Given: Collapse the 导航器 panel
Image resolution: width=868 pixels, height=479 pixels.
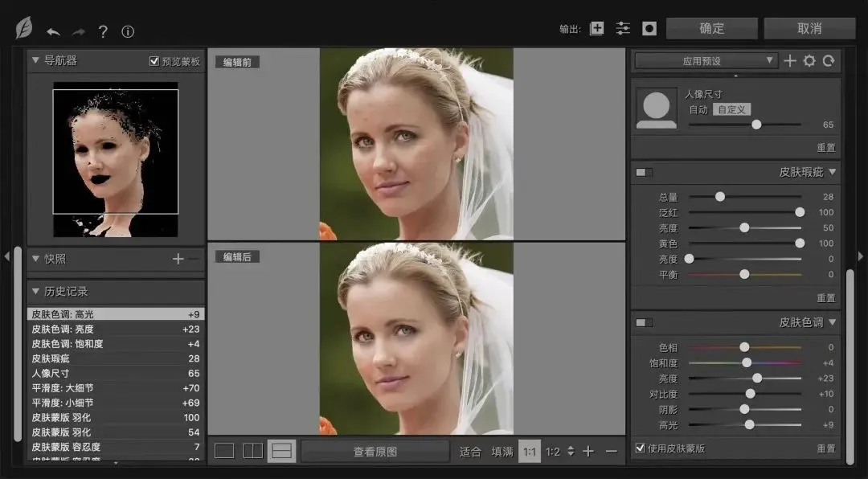Looking at the screenshot, I should 35,60.
